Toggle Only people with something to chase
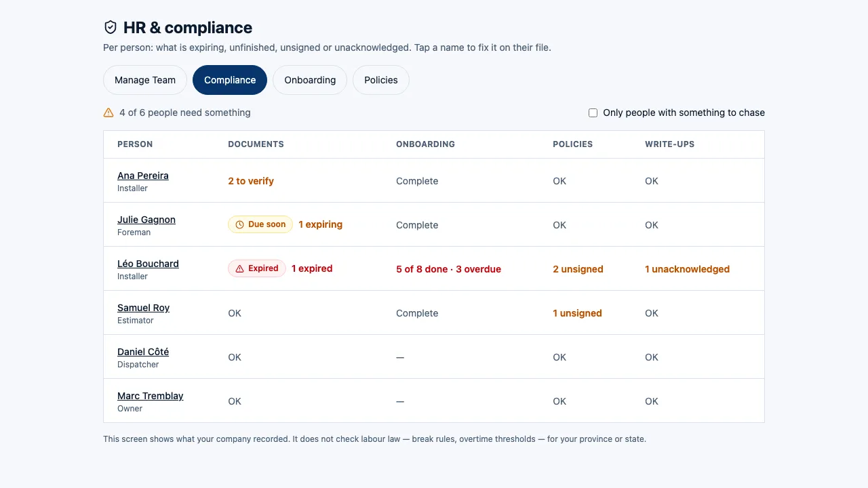This screenshot has height=488, width=868. point(593,113)
